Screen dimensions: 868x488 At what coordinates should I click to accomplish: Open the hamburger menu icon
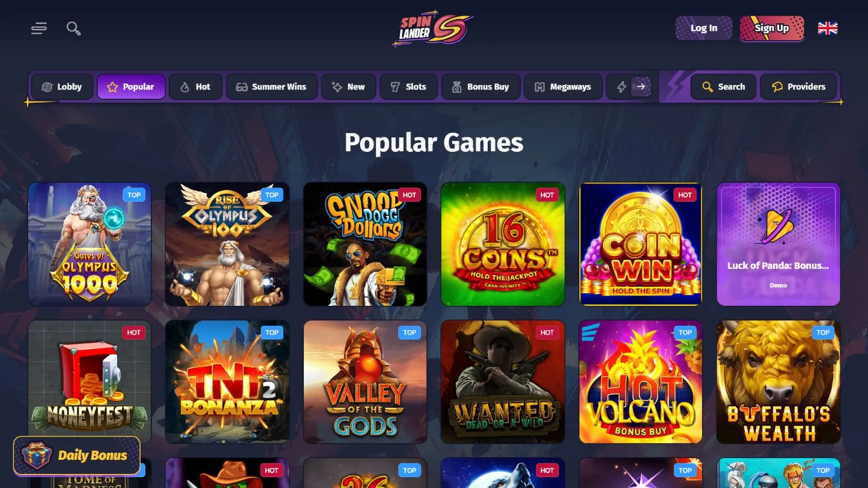(x=39, y=28)
